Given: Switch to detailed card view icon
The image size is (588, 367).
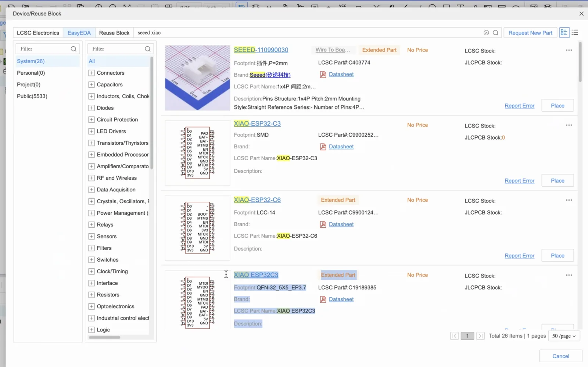Looking at the screenshot, I should (x=564, y=33).
